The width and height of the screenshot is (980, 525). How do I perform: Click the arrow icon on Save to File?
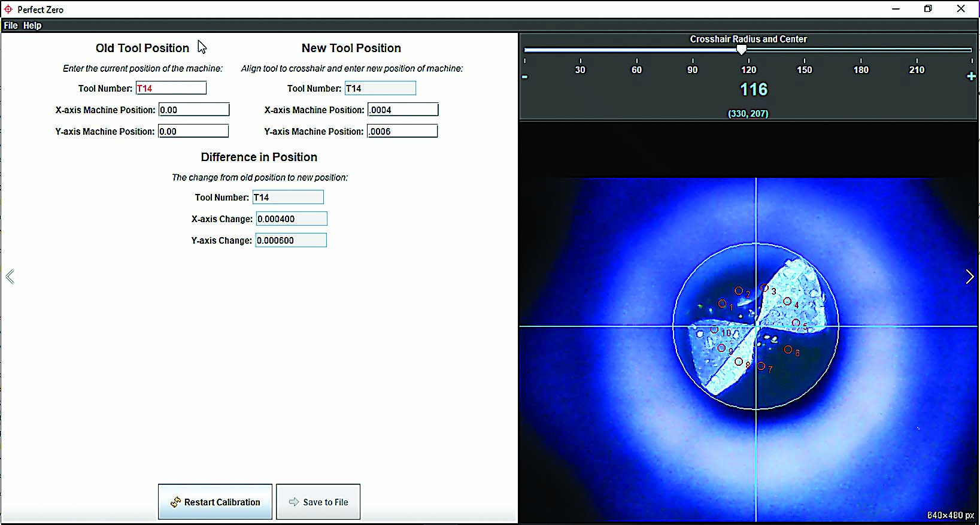[x=294, y=502]
